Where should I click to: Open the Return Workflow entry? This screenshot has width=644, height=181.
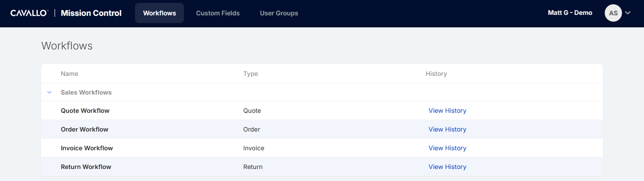pos(86,167)
